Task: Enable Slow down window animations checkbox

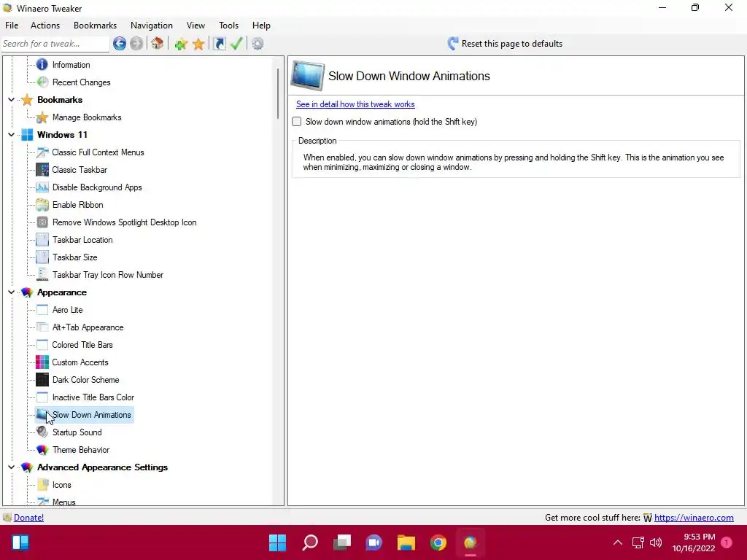Action: [x=297, y=122]
